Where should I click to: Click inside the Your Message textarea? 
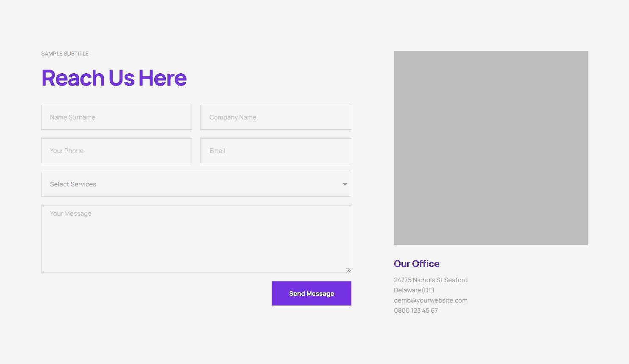click(196, 239)
